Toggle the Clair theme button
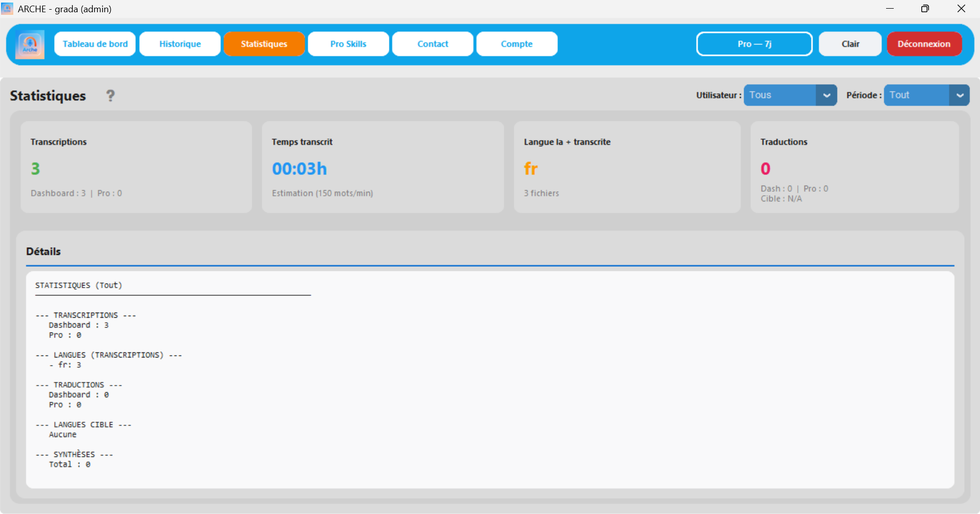This screenshot has width=980, height=514. pos(850,44)
